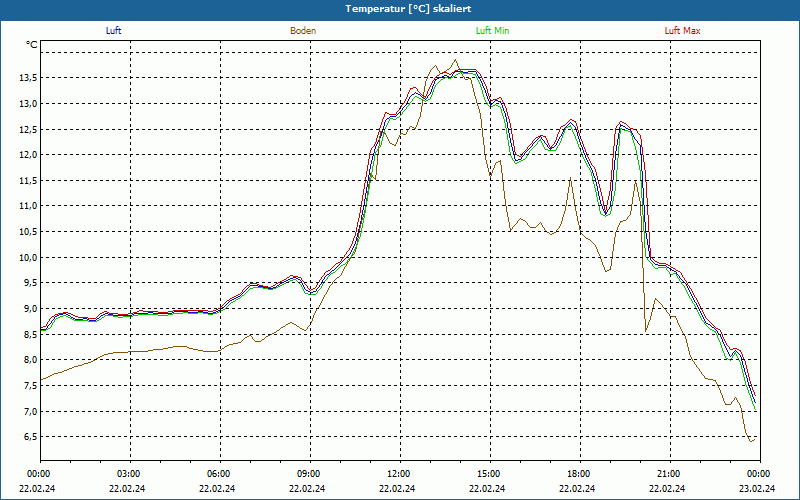The width and height of the screenshot is (800, 500).
Task: Select the red 'Luft Max' legend label
Action: (x=682, y=31)
